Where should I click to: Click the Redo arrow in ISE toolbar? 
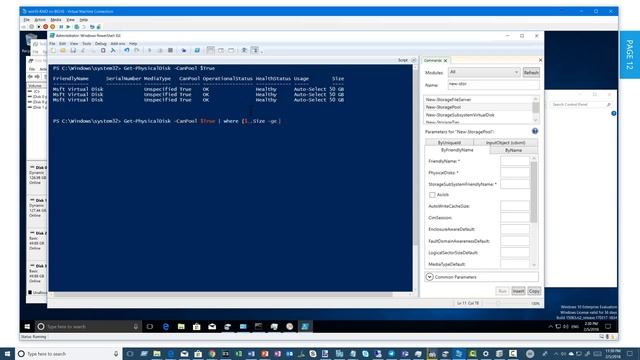click(x=137, y=50)
